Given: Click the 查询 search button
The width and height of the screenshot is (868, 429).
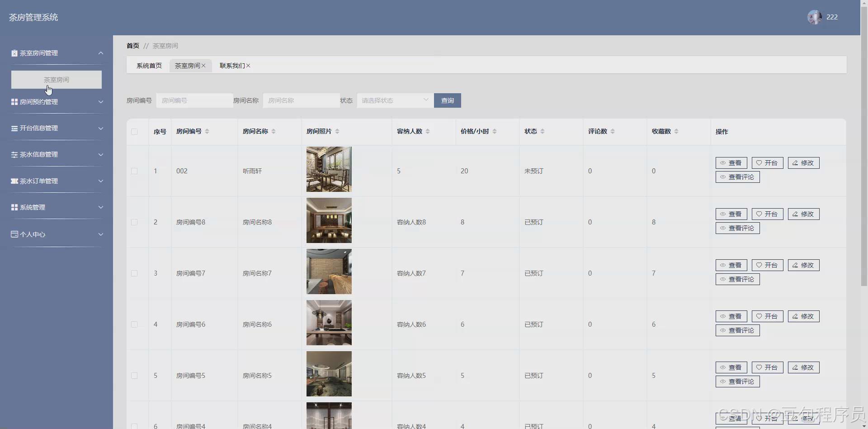Looking at the screenshot, I should tap(448, 100).
